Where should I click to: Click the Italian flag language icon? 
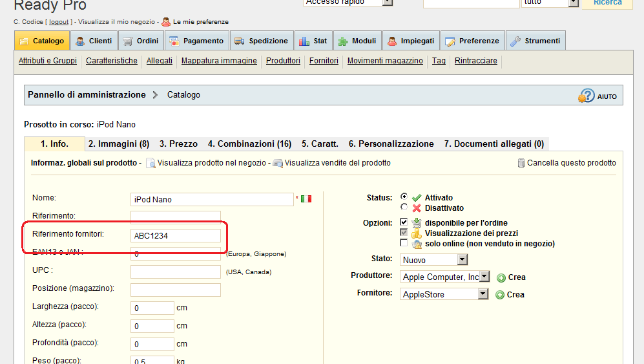(x=306, y=199)
